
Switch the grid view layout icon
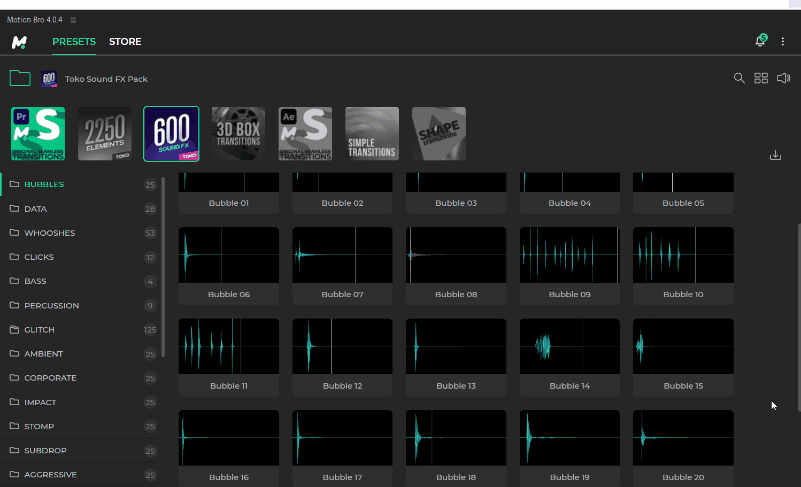click(761, 78)
